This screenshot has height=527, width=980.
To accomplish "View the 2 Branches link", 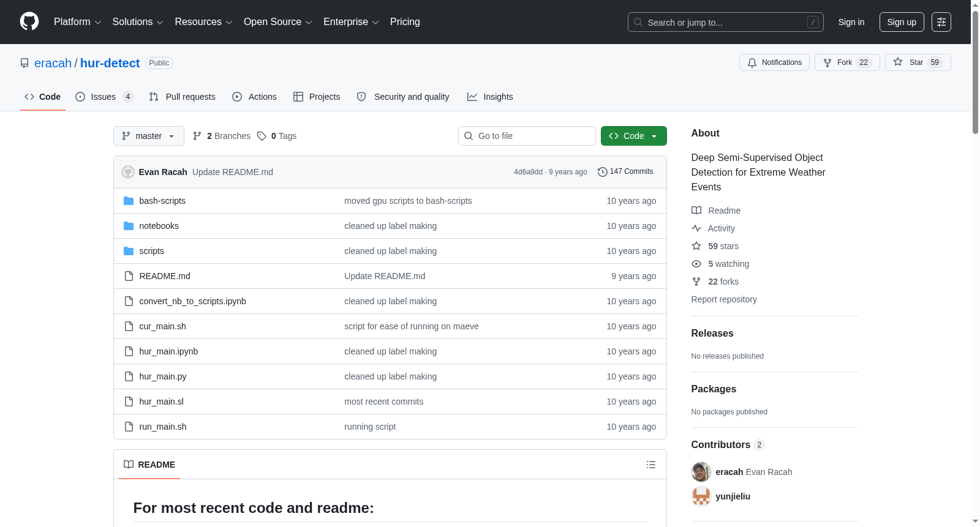I will (x=222, y=136).
